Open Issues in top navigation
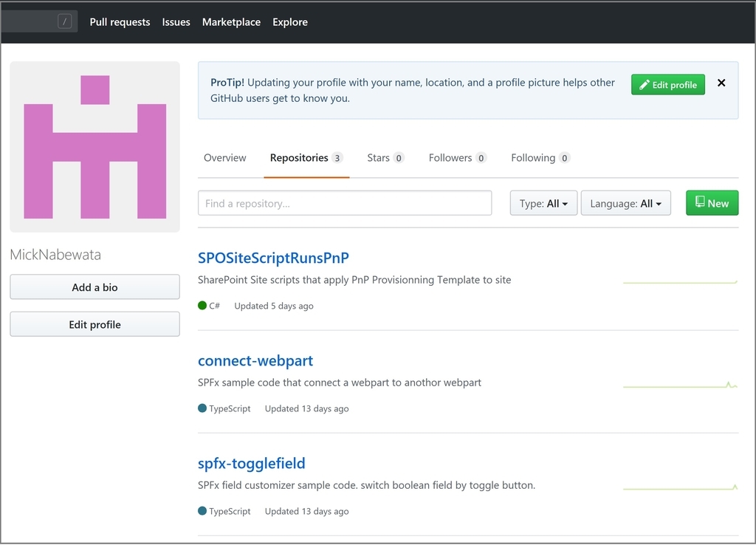This screenshot has width=756, height=545. point(176,22)
